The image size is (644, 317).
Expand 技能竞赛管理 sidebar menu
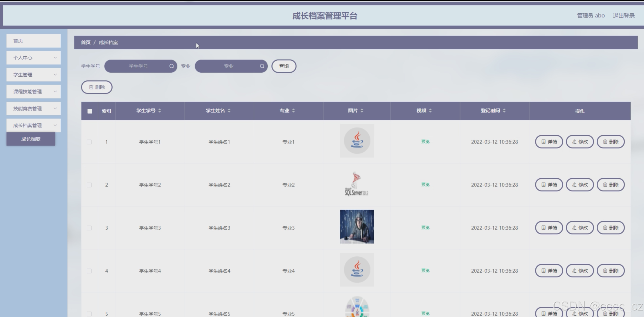click(34, 109)
